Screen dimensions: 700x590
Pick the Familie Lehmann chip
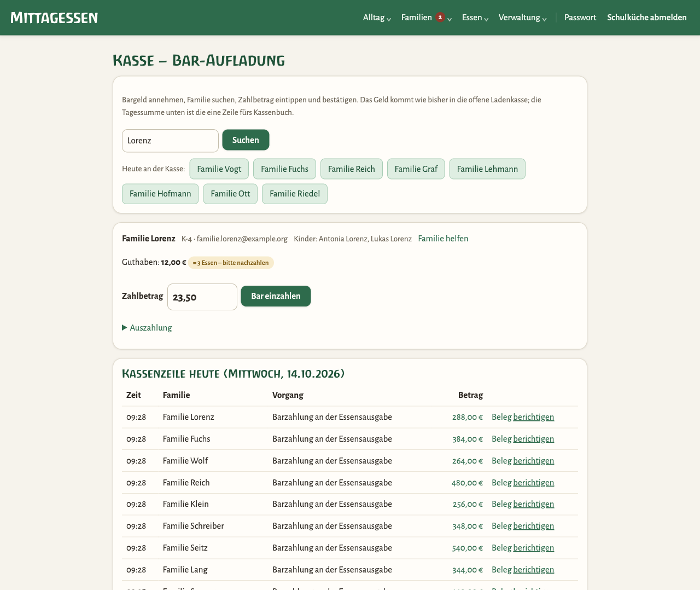pos(487,169)
